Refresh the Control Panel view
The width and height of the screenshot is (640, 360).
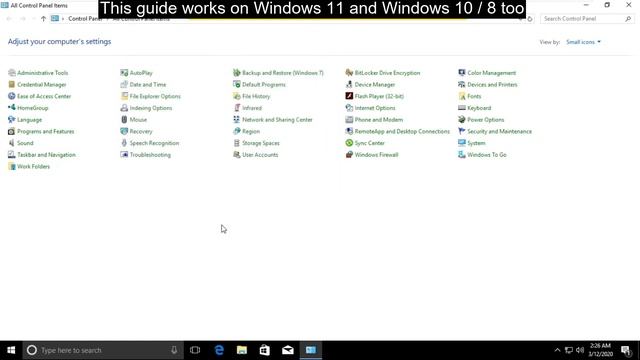530,19
